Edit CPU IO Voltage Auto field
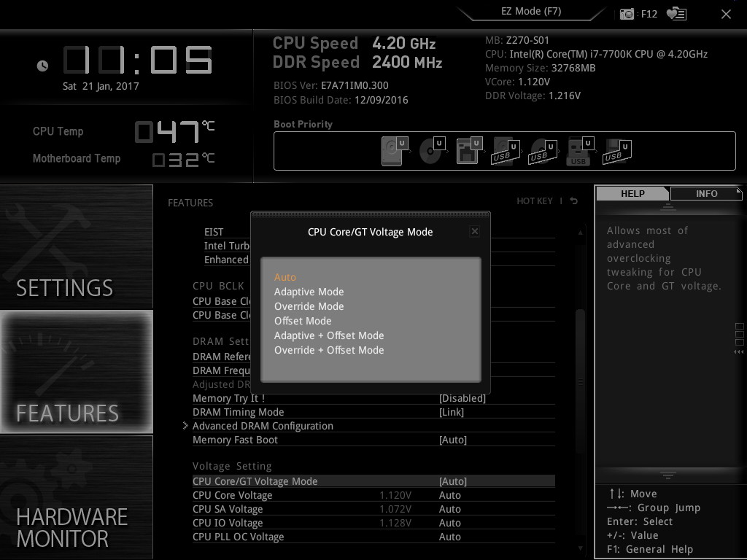Viewport: 747px width, 560px height. click(449, 523)
